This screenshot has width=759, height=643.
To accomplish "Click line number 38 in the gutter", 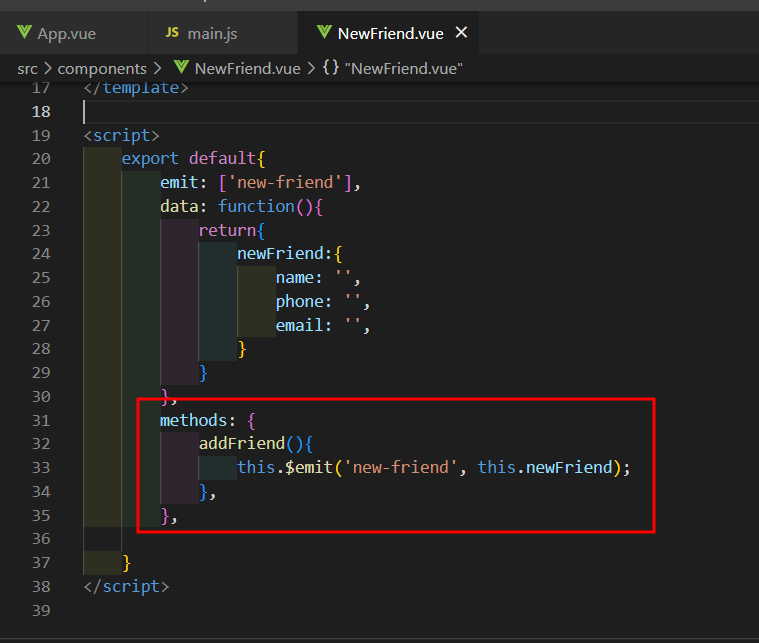I will [x=41, y=587].
